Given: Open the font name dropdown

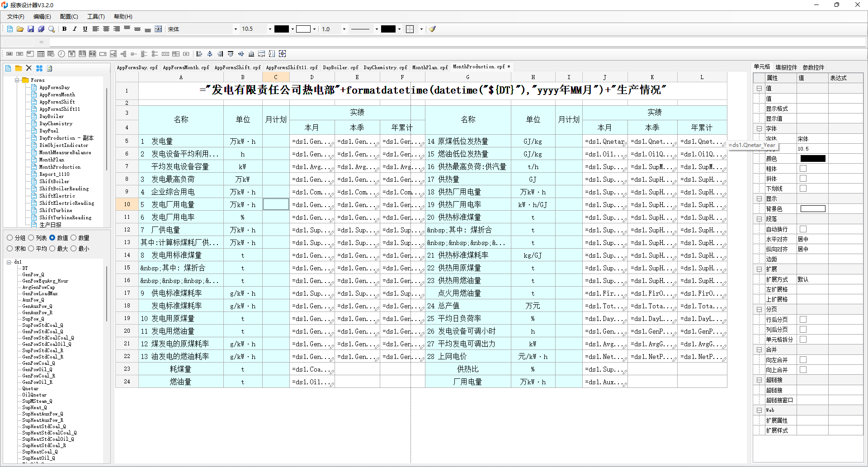Looking at the screenshot, I should 235,29.
